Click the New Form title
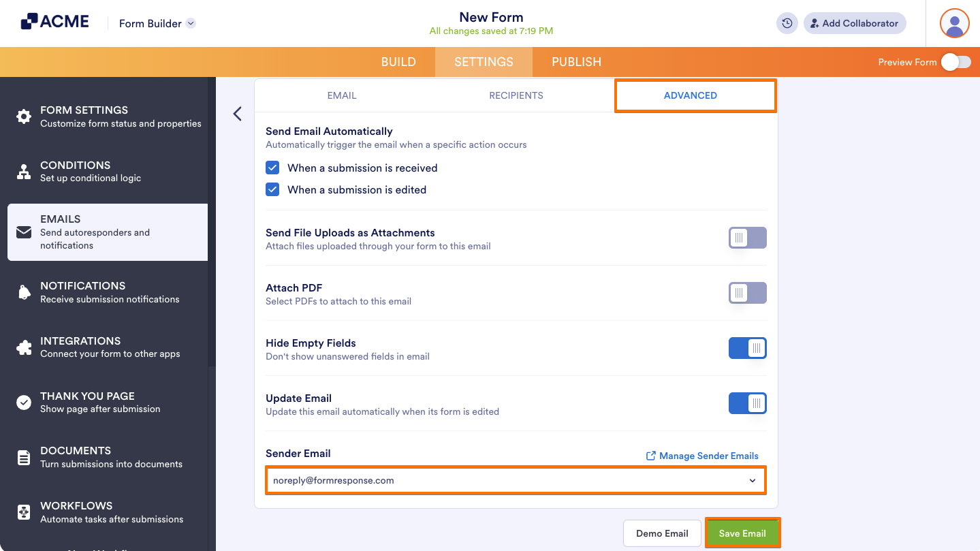The height and width of the screenshot is (551, 980). coord(491,17)
